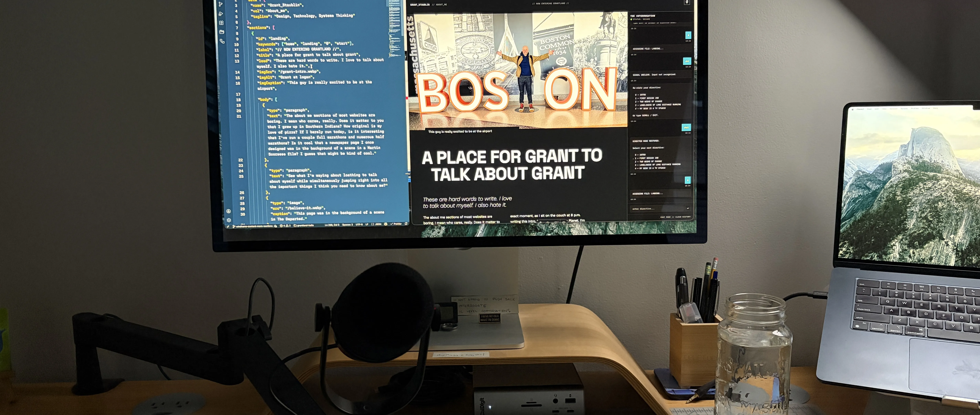
Task: Click GRANT_STAUBLIN in the webpage header
Action: click(x=420, y=5)
